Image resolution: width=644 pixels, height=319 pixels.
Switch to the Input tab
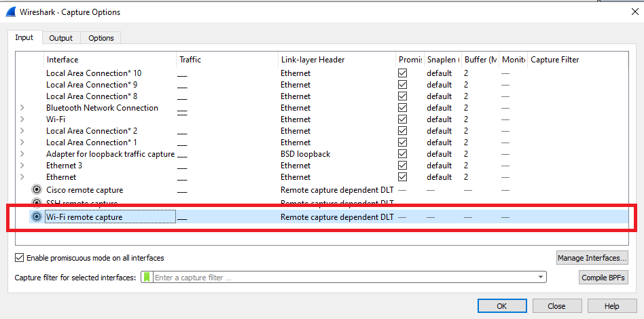24,37
